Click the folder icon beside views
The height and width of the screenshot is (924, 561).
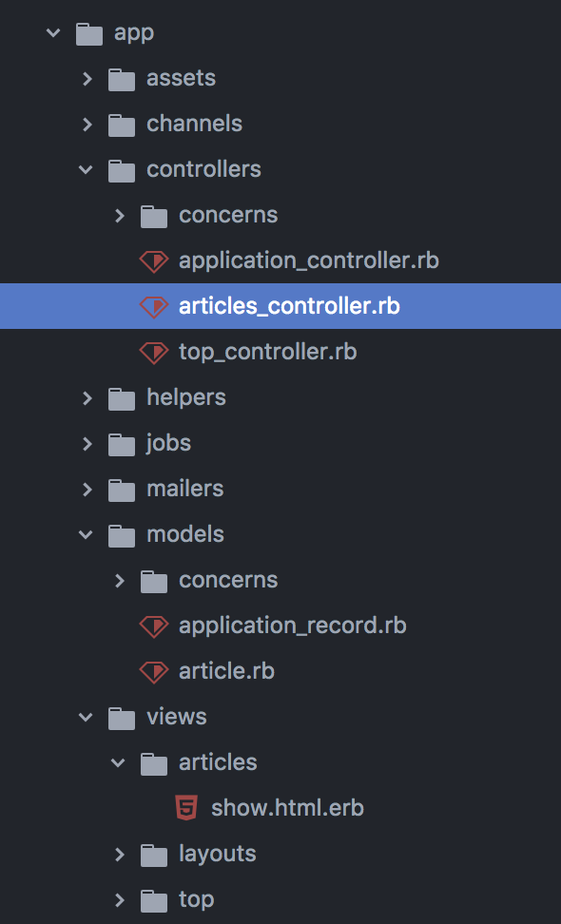click(122, 717)
